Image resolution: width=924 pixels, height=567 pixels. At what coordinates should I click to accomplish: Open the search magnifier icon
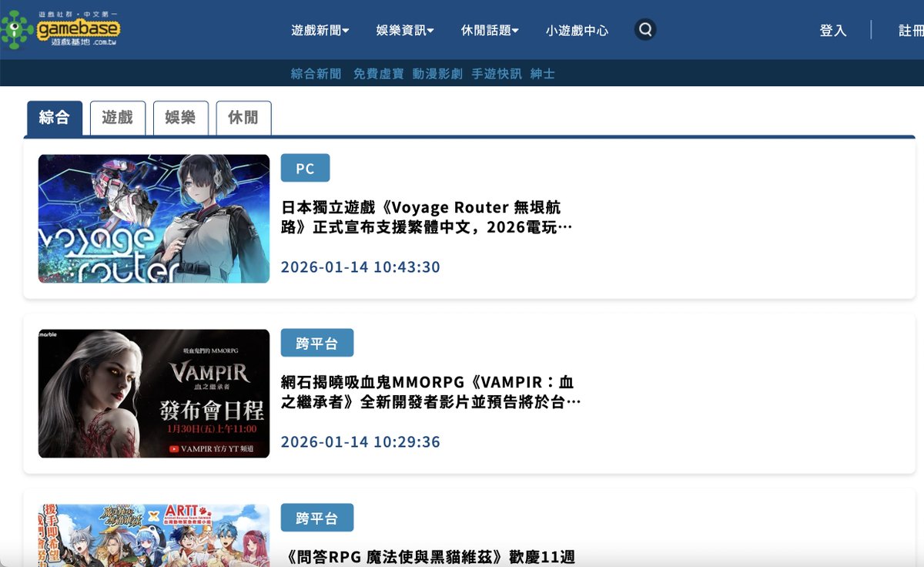(x=645, y=30)
